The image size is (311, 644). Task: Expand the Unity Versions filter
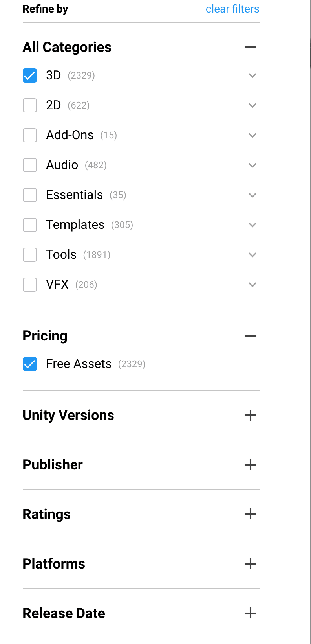coord(250,416)
